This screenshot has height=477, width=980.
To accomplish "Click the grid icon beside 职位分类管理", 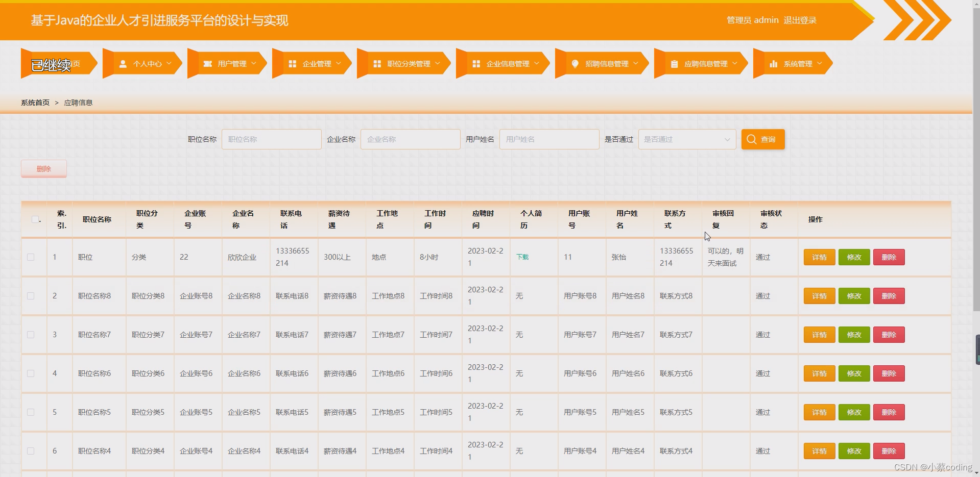I will click(x=377, y=64).
